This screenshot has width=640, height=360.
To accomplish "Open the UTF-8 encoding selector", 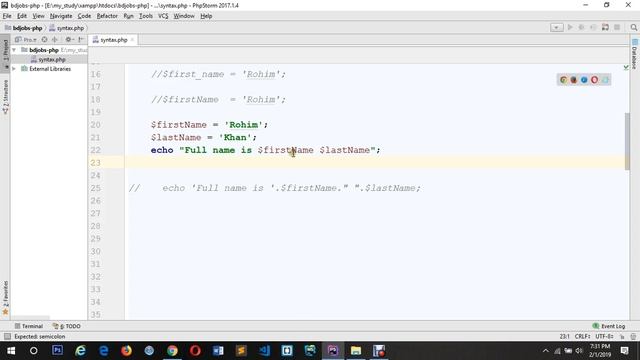I will [604, 336].
